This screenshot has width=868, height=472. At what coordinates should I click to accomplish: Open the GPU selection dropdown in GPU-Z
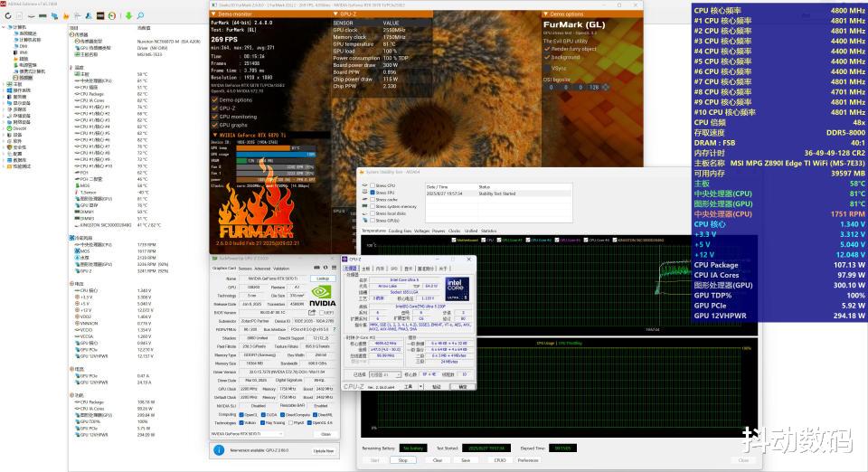tap(248, 434)
